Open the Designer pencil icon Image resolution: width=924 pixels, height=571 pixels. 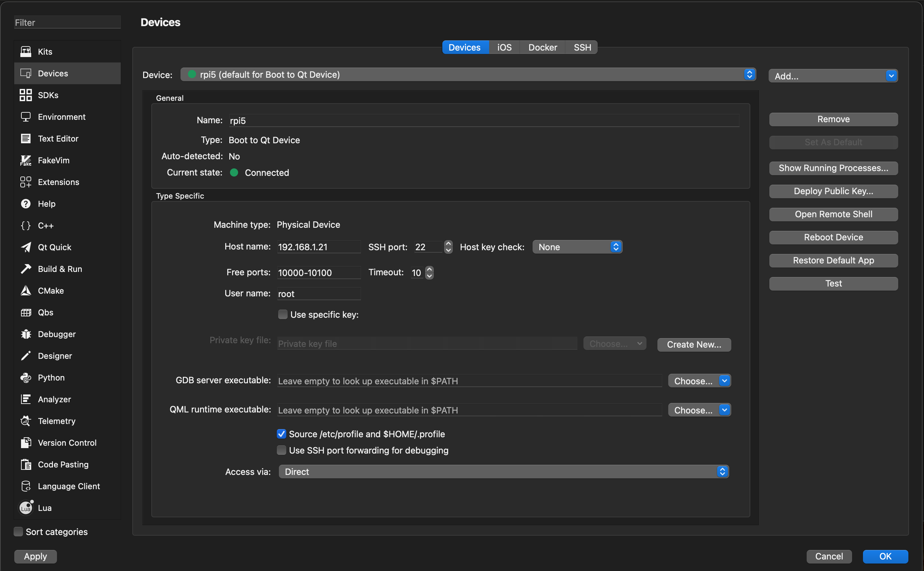coord(26,356)
